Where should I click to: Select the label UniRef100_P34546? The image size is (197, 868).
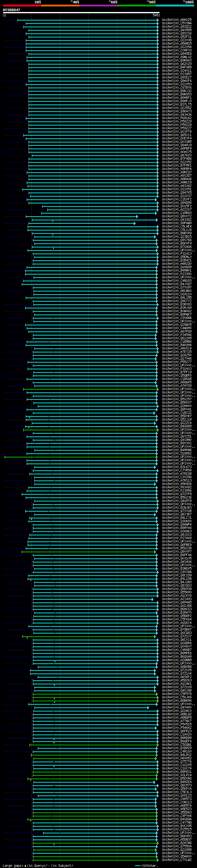click(177, 335)
